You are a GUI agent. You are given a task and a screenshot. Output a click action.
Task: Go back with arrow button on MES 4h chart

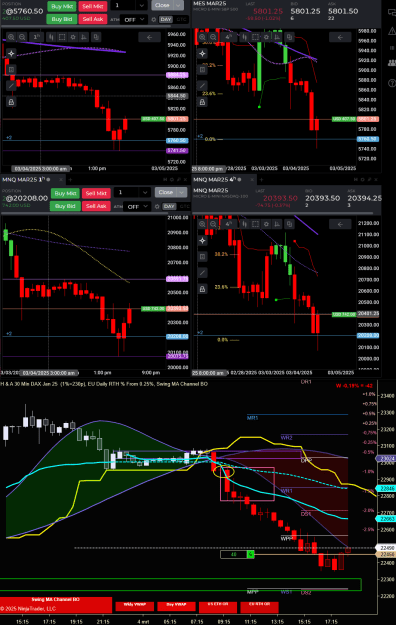tap(340, 37)
